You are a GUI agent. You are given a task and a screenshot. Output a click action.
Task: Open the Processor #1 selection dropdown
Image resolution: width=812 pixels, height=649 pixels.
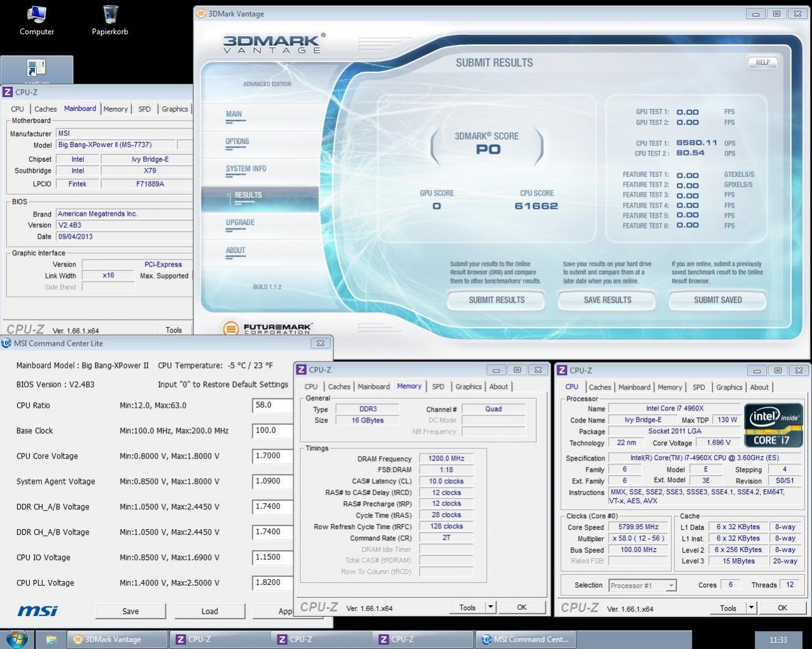click(x=642, y=586)
